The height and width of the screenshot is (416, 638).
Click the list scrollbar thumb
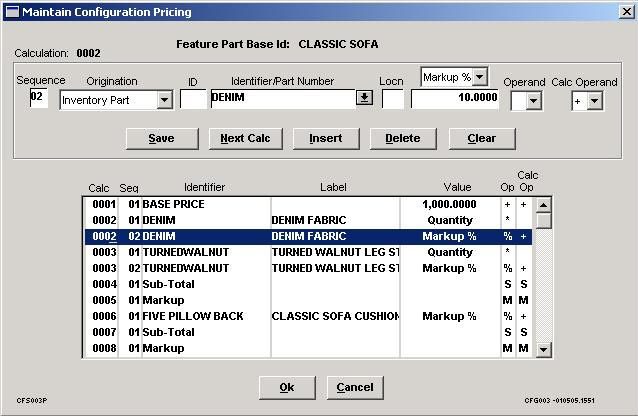tap(543, 221)
